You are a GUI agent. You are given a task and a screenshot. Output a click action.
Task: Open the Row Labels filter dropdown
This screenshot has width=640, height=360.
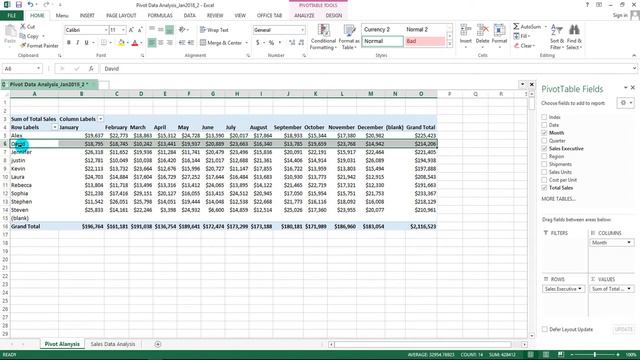pos(55,127)
